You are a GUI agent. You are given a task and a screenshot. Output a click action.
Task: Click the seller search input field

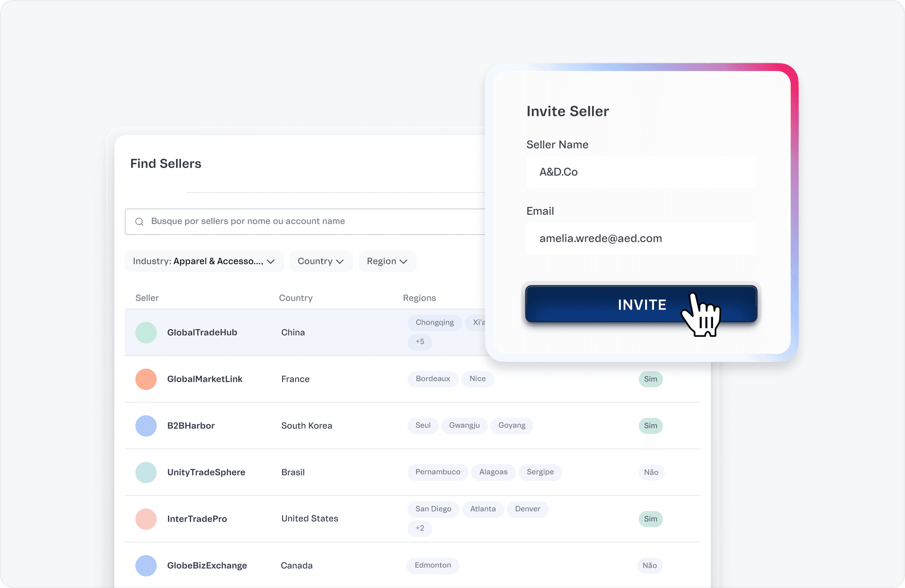pos(304,222)
